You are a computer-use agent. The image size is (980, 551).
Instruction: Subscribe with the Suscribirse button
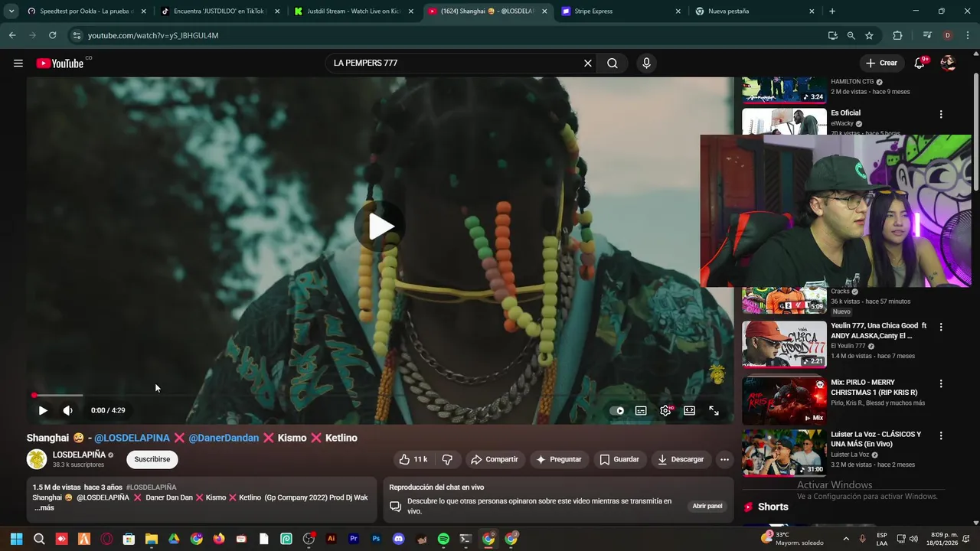click(x=152, y=459)
